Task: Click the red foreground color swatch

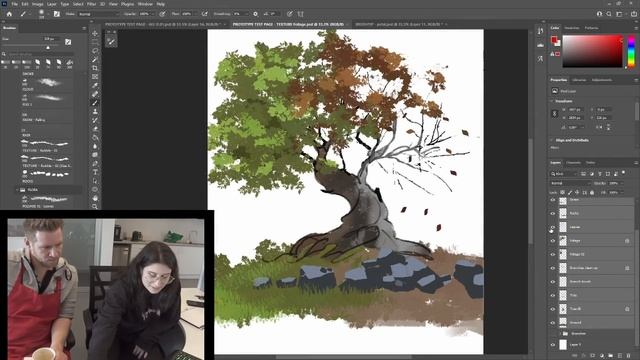Action: click(554, 40)
